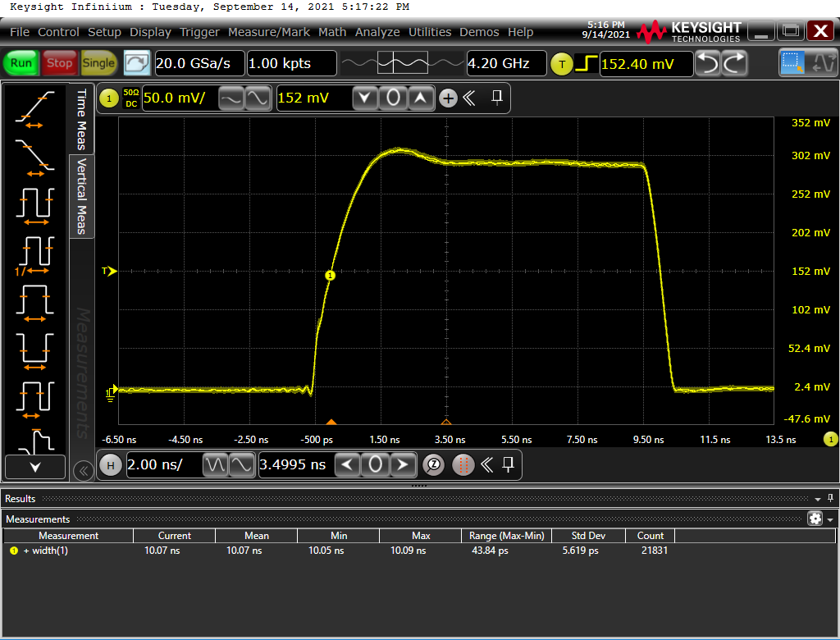The image size is (840, 640).
Task: Toggle the 50Ω DC input coupling
Action: (131, 99)
